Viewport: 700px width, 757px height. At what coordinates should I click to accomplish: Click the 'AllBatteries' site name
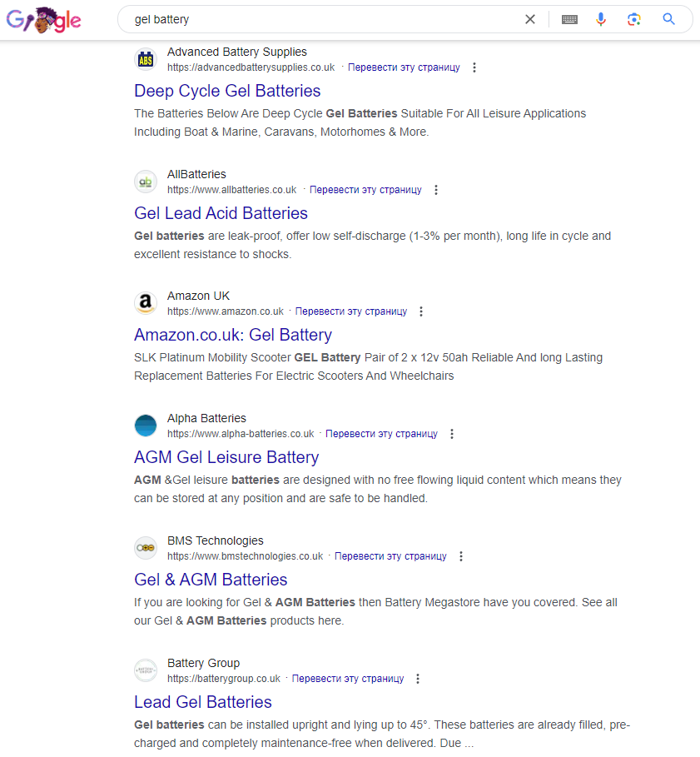point(196,174)
